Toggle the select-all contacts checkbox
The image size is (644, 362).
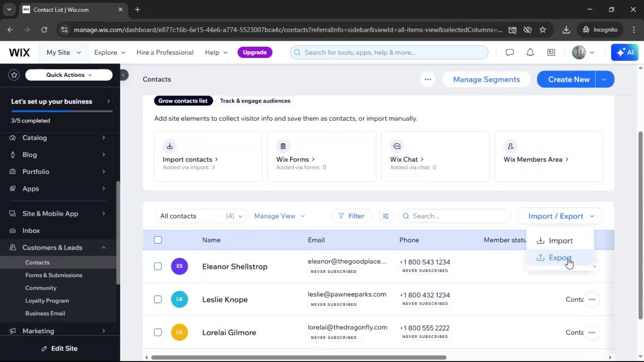click(x=158, y=240)
